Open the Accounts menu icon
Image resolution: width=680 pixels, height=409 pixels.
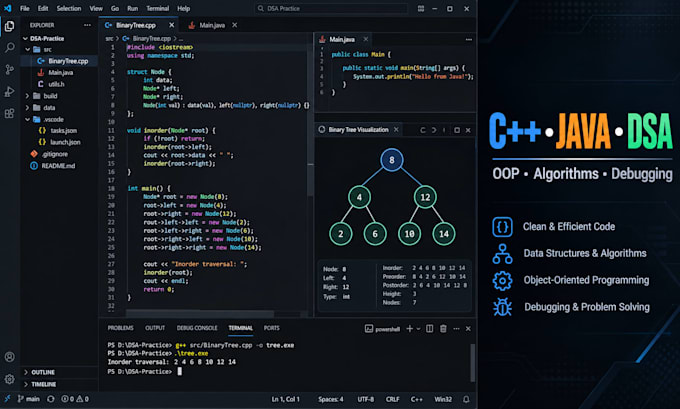click(9, 357)
